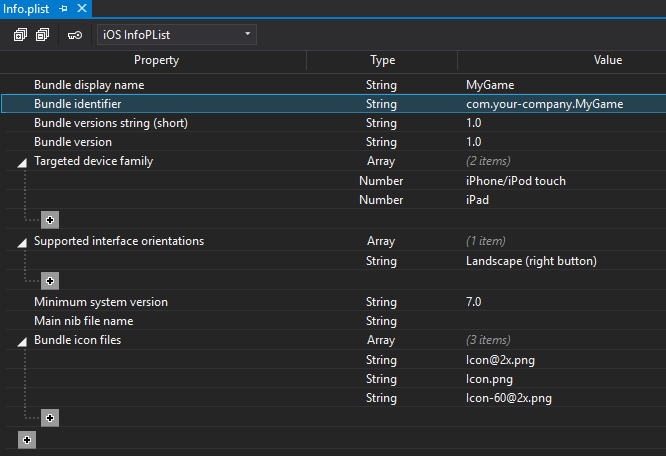The width and height of the screenshot is (666, 456).
Task: Collapse the Bundle icon files node
Action: (22, 342)
